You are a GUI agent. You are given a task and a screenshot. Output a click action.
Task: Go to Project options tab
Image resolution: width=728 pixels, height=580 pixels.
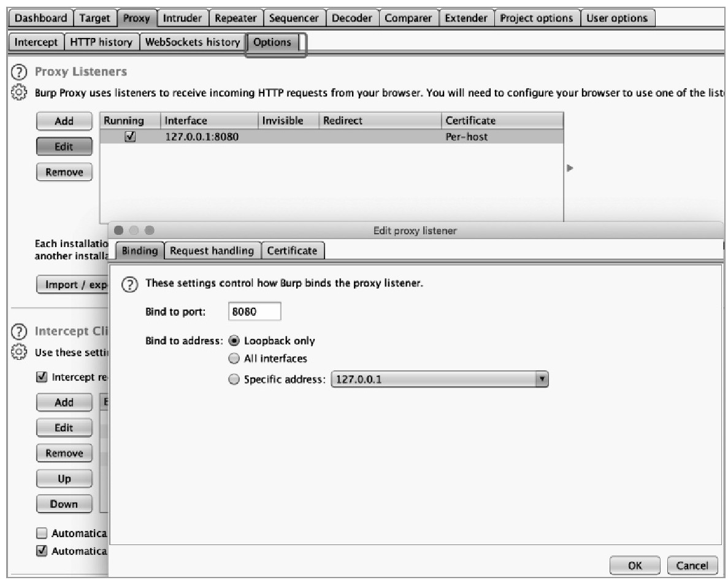pyautogui.click(x=537, y=18)
